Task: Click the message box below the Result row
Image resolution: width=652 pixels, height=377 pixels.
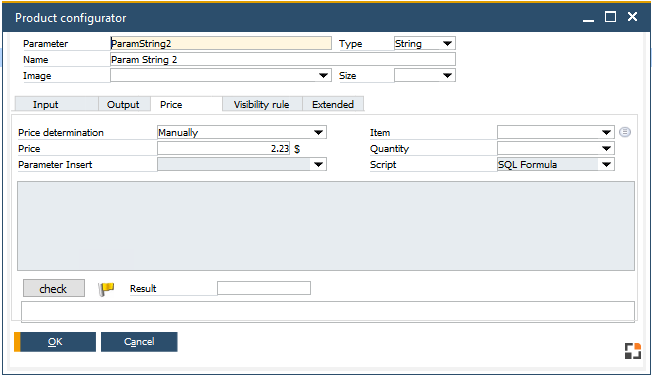Action: [x=328, y=311]
